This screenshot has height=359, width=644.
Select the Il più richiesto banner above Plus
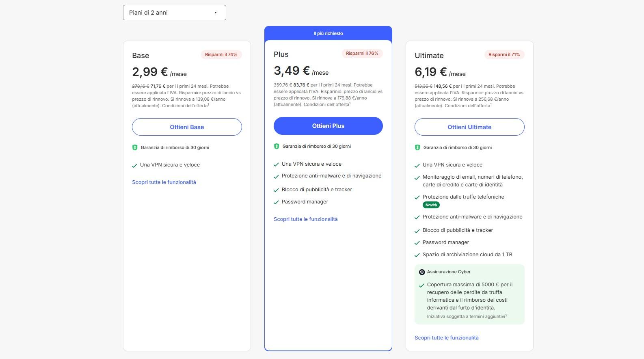328,33
